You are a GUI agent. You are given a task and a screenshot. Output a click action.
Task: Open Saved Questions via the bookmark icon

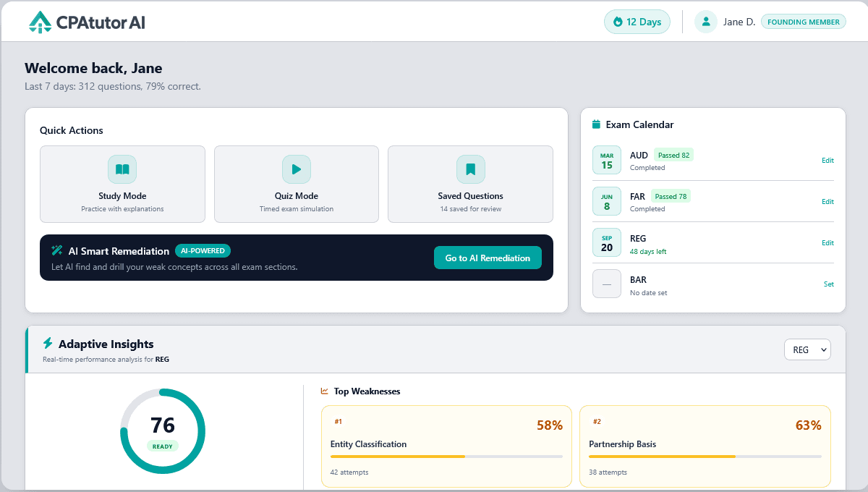470,169
